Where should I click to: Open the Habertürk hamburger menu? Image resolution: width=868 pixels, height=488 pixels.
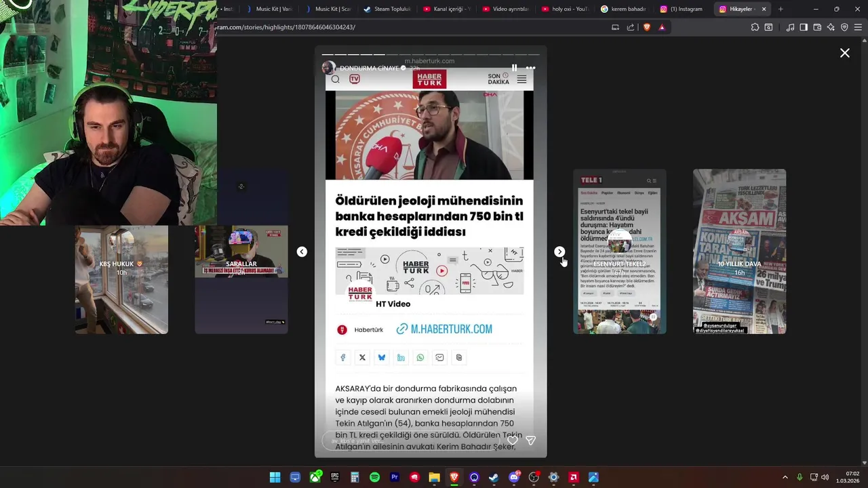click(x=521, y=79)
